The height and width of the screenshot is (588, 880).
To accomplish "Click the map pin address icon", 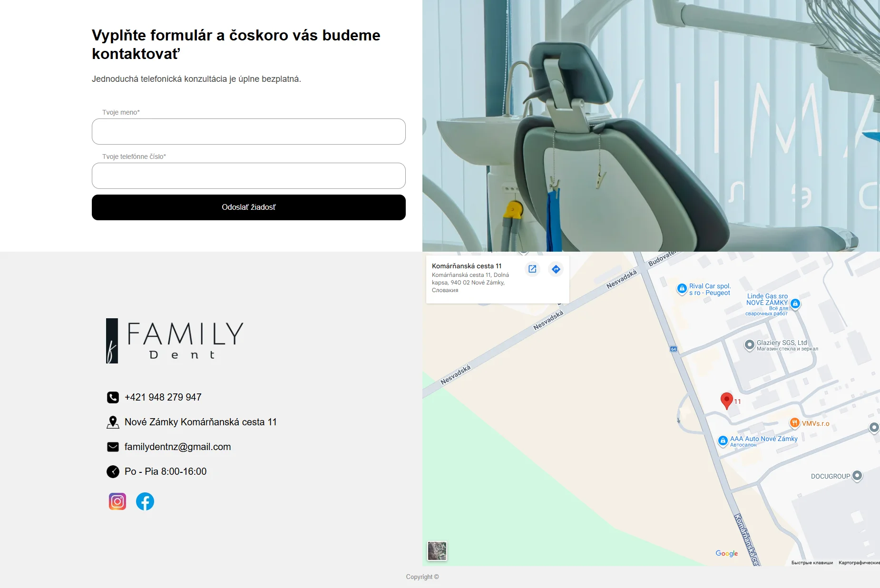I will pyautogui.click(x=113, y=422).
